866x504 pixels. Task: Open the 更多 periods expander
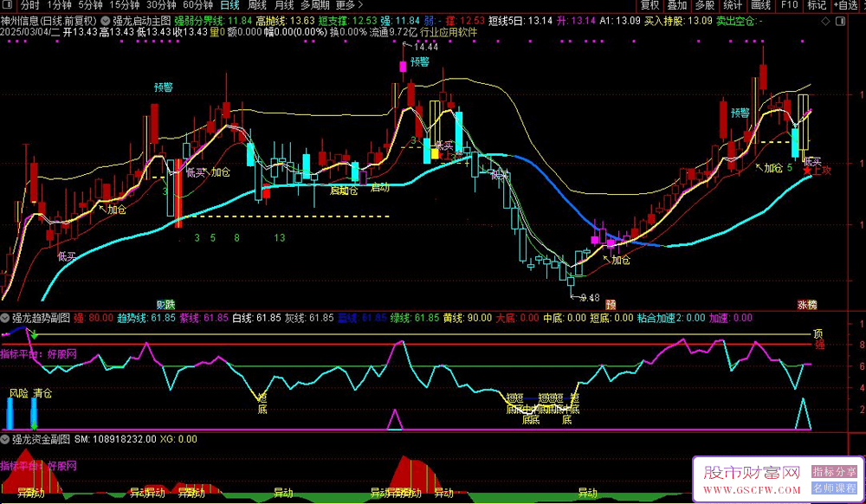coord(350,5)
